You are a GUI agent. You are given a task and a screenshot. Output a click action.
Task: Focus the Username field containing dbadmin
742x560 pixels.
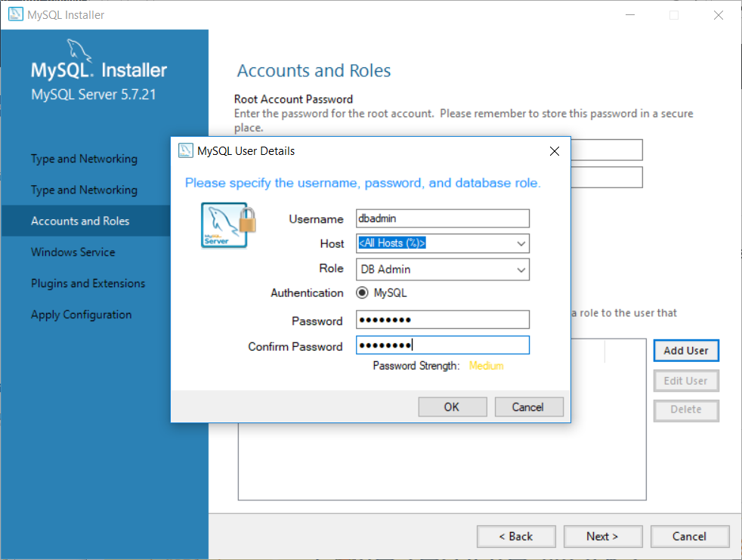point(443,218)
